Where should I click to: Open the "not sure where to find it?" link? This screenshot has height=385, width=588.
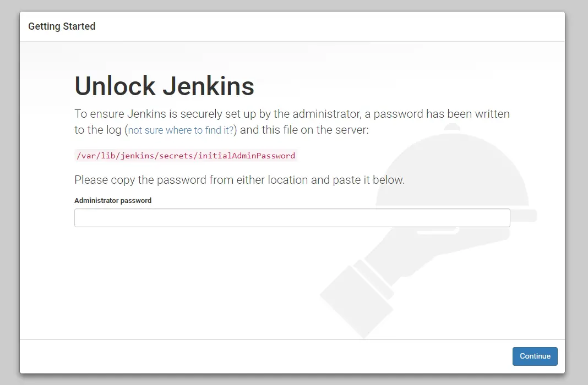(x=181, y=131)
